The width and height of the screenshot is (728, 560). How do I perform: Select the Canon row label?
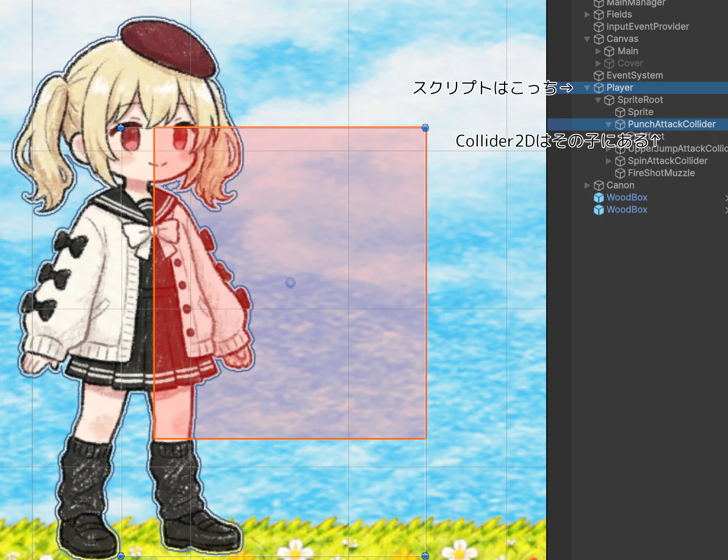[620, 185]
